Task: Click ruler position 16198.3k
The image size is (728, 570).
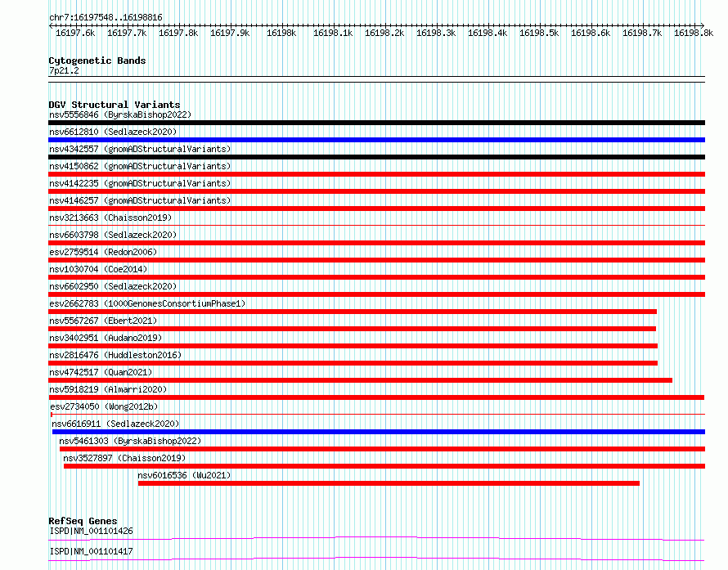Action: [436, 33]
